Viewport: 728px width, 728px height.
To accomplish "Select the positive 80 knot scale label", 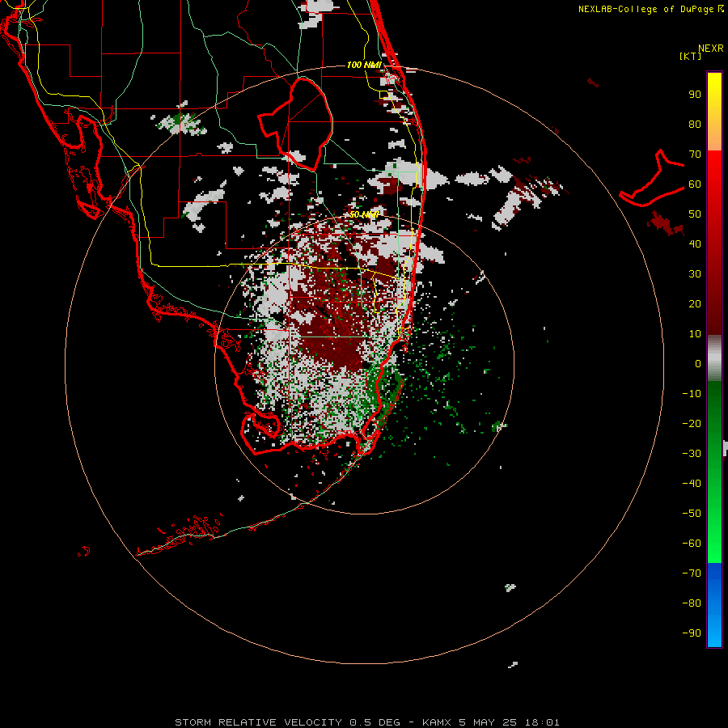I will [695, 124].
